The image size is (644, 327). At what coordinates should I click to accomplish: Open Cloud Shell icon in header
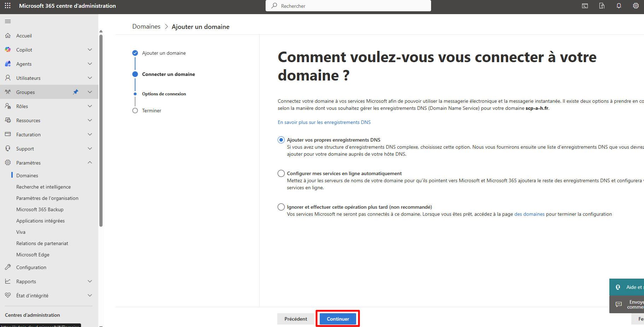tap(585, 6)
